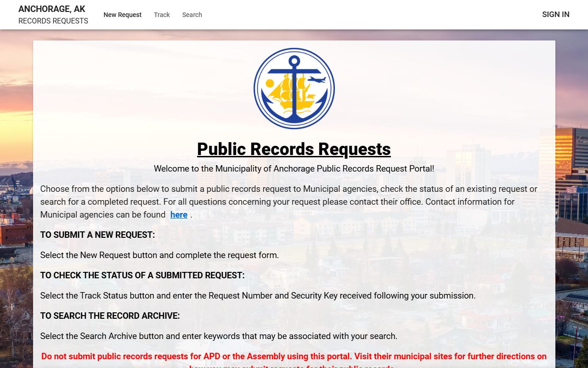Open the 'here' contact information link
Screen dimensions: 588x368
click(x=179, y=214)
